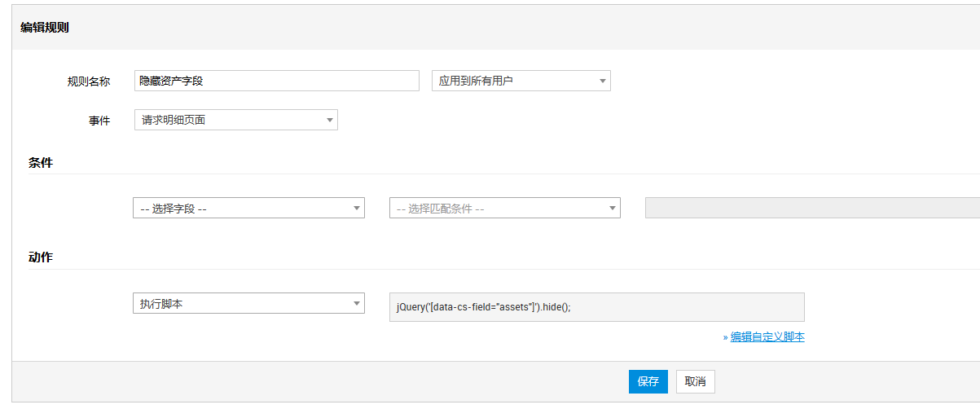Open the 执行脚本 action dropdown

248,303
